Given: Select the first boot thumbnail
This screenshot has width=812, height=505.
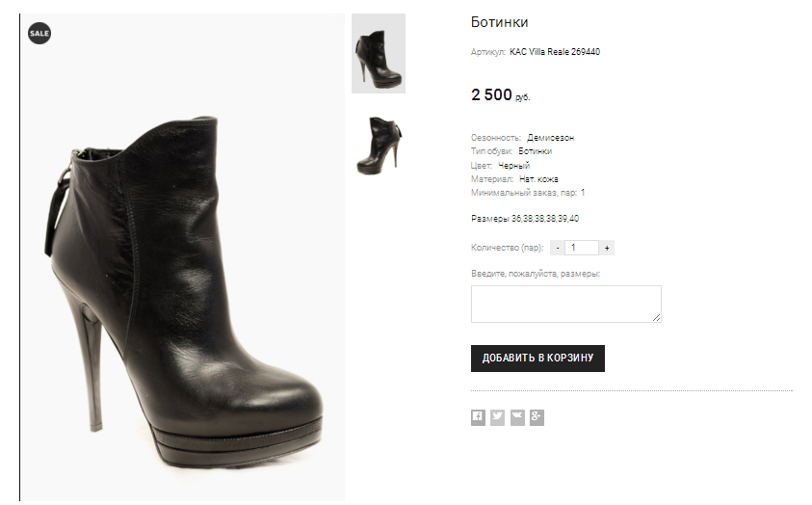Looking at the screenshot, I should click(379, 53).
